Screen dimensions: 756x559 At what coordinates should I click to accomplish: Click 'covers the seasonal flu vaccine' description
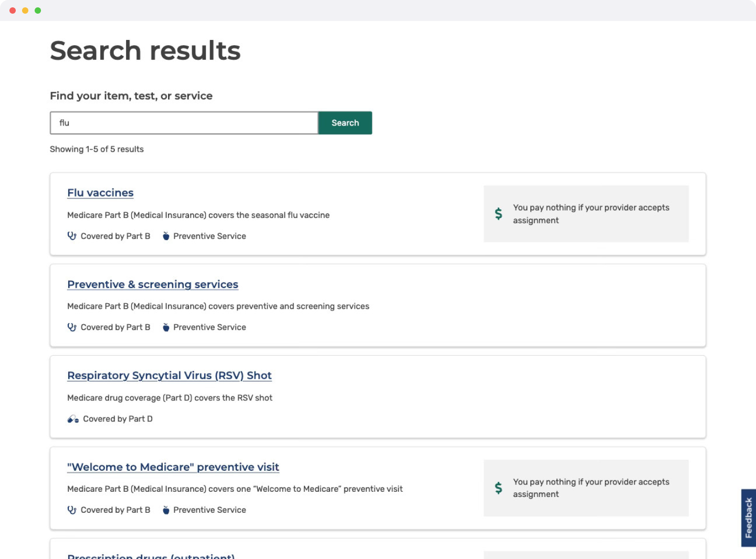(x=198, y=215)
